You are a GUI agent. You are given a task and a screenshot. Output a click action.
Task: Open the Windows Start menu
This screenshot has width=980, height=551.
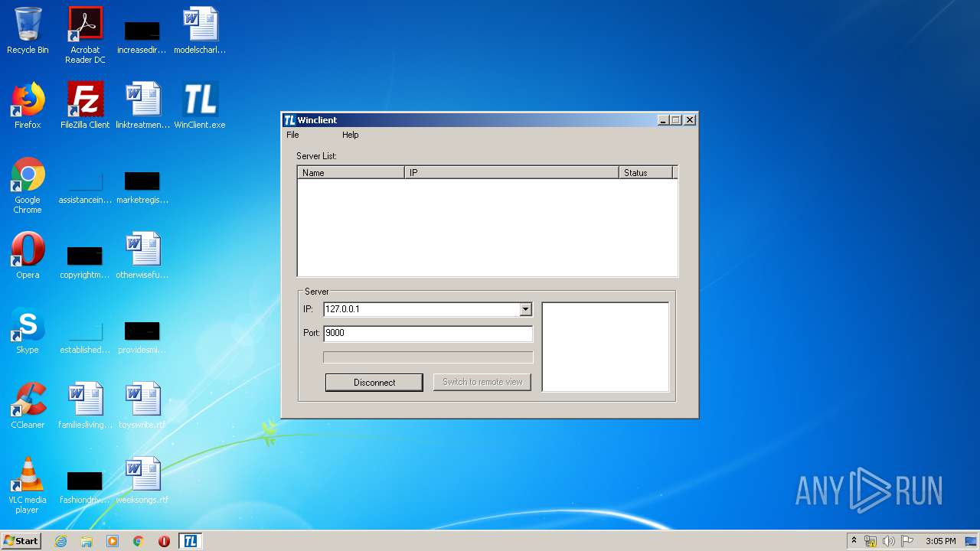coord(21,541)
